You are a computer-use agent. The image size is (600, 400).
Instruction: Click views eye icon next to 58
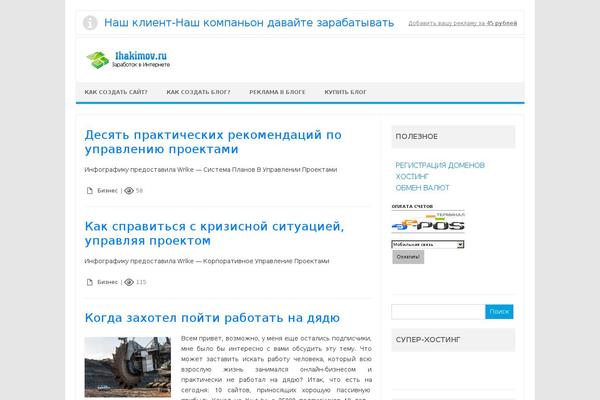coord(129,191)
